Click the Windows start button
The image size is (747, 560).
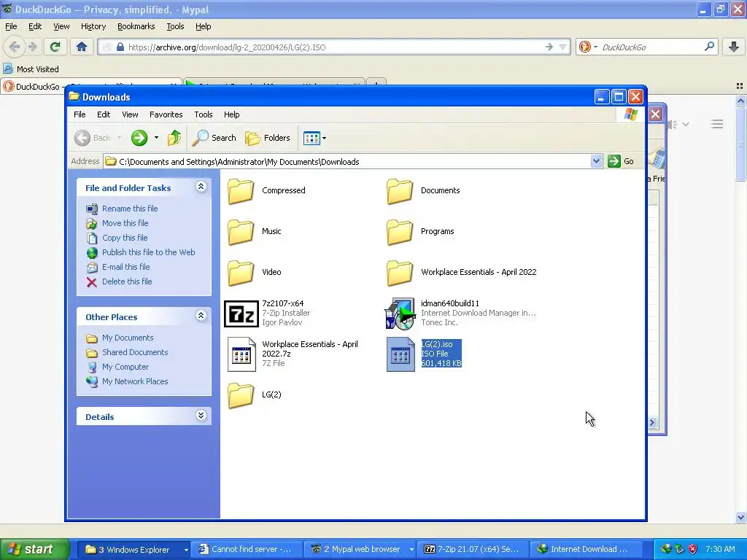34,550
